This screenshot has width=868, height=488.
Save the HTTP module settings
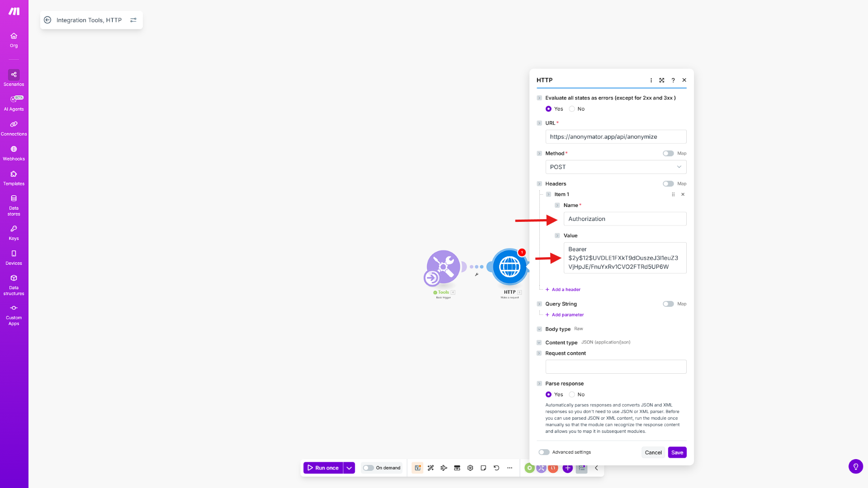pos(677,452)
